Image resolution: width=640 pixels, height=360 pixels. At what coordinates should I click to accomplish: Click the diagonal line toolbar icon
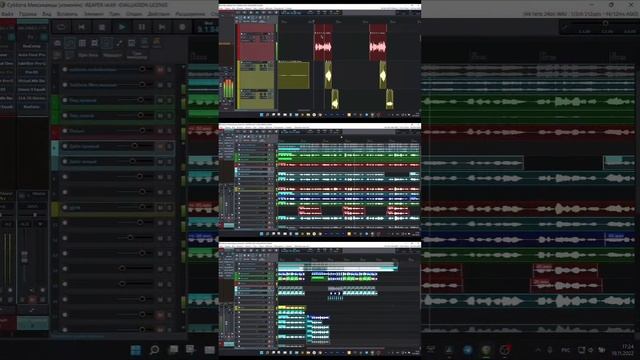(x=119, y=43)
